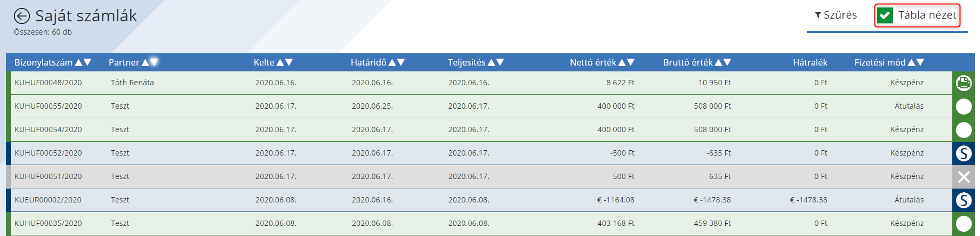This screenshot has height=236, width=980.
Task: Click the white circle icon on row KUHUF00035/2020
Action: [963, 224]
